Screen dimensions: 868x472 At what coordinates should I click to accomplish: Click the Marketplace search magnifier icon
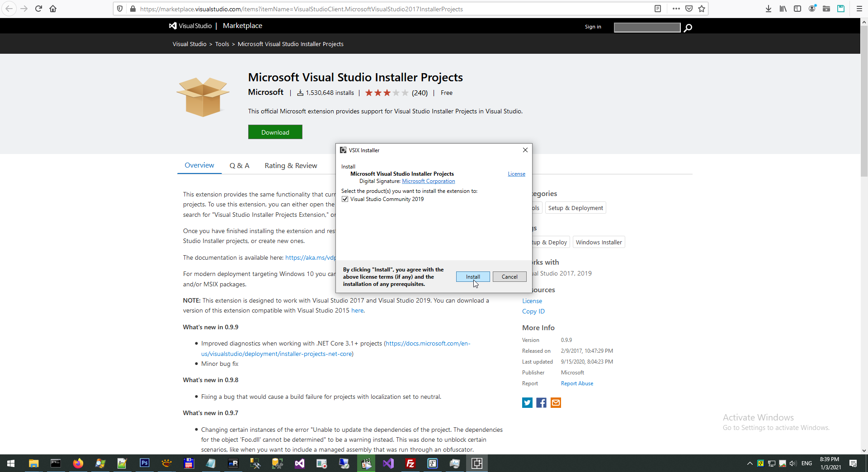688,28
